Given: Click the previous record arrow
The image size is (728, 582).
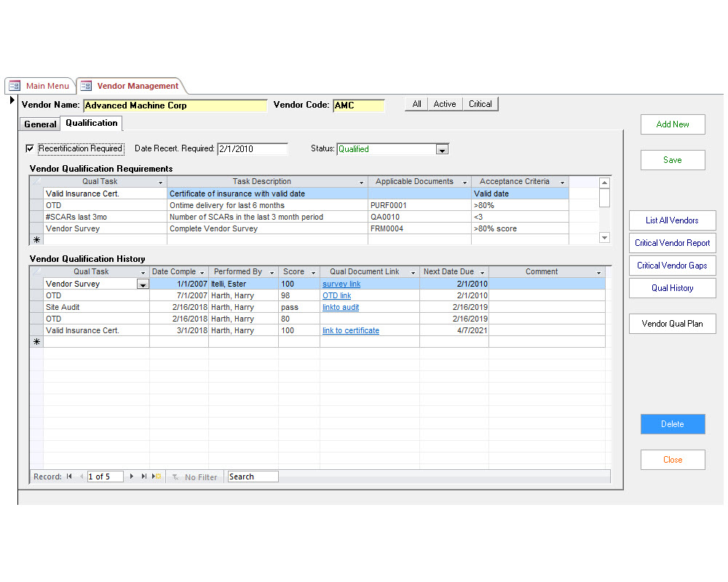Looking at the screenshot, I should click(81, 477).
